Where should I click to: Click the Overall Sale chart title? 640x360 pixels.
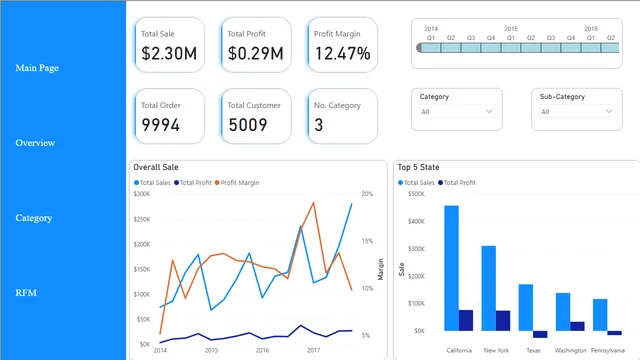pyautogui.click(x=156, y=167)
